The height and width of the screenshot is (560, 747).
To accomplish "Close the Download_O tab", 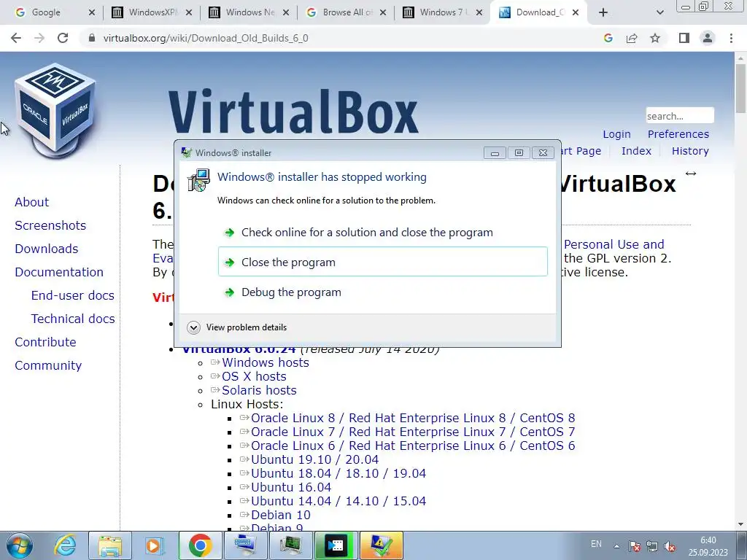I will [x=576, y=12].
